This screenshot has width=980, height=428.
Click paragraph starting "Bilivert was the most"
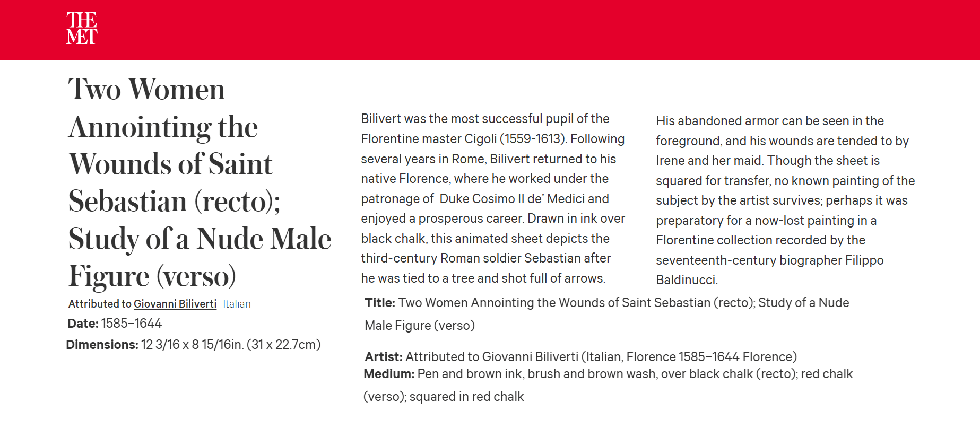[492, 198]
